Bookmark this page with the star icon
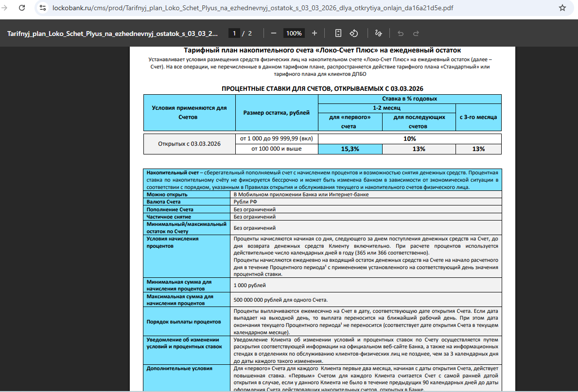Viewport: 578px width, 392px height. 562,8
